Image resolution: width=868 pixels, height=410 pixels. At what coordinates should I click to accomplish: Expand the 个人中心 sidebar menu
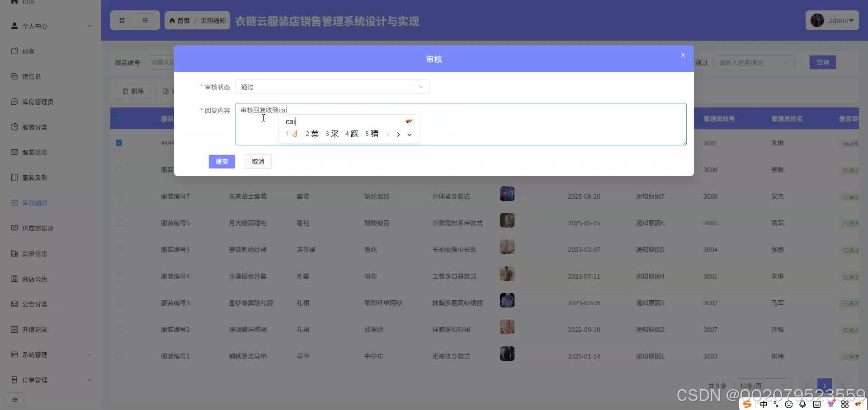[x=50, y=26]
